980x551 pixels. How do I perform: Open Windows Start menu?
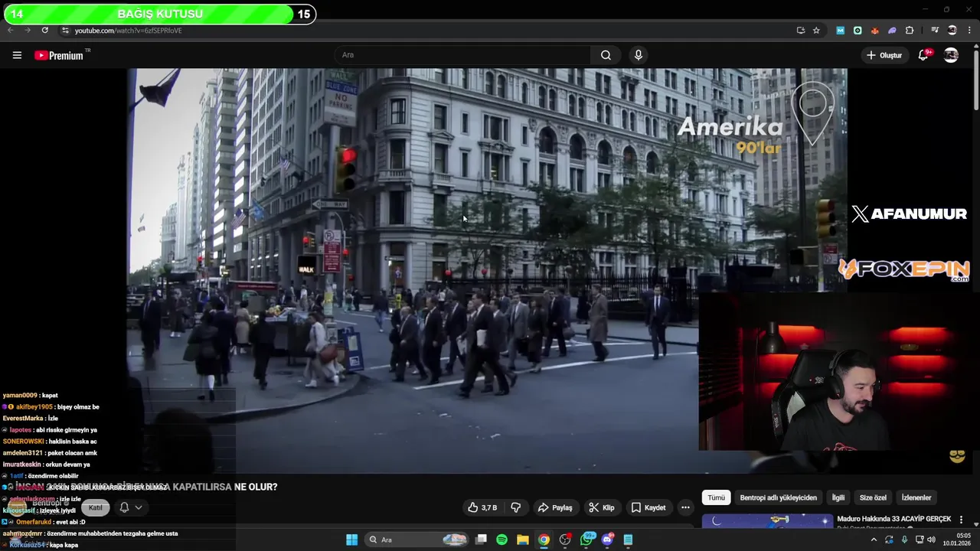click(351, 540)
